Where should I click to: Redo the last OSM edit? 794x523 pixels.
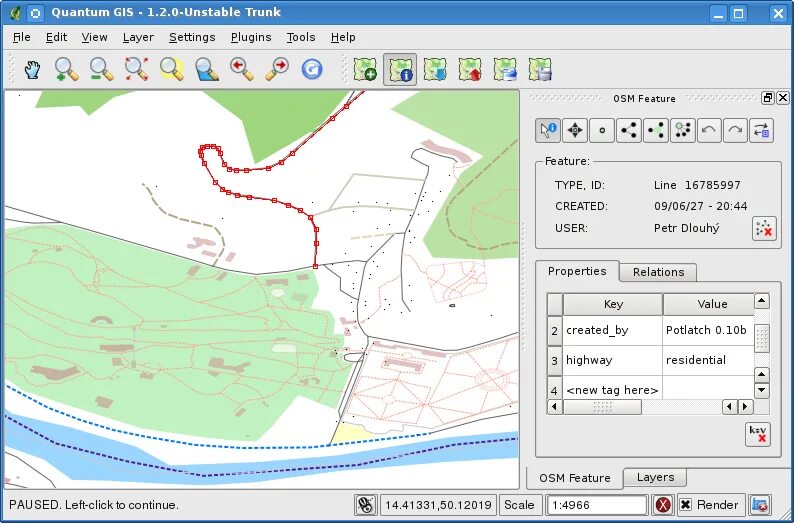[x=735, y=130]
